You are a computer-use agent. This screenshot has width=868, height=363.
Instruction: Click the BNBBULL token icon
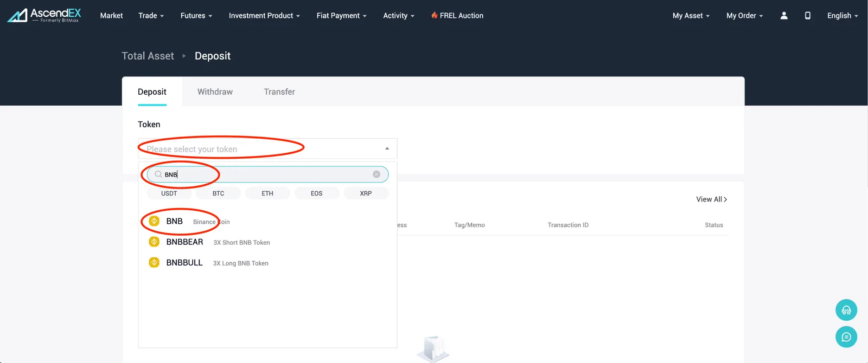pos(154,262)
